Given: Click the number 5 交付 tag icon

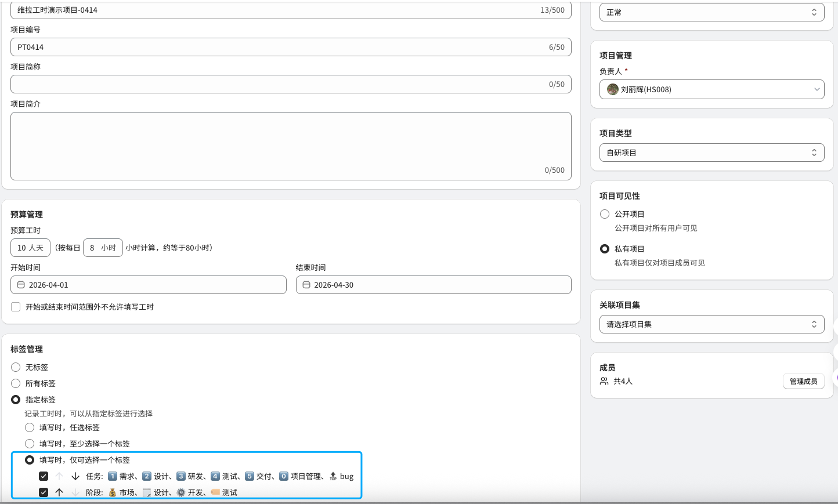Looking at the screenshot, I should (x=250, y=476).
